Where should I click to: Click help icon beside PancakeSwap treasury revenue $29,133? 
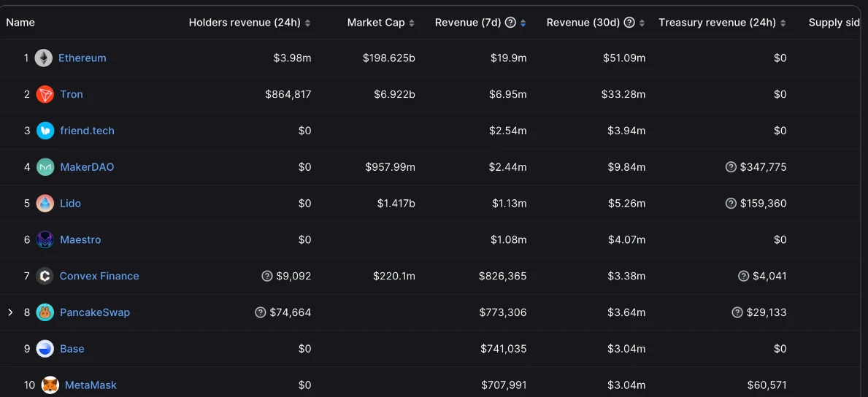(737, 312)
